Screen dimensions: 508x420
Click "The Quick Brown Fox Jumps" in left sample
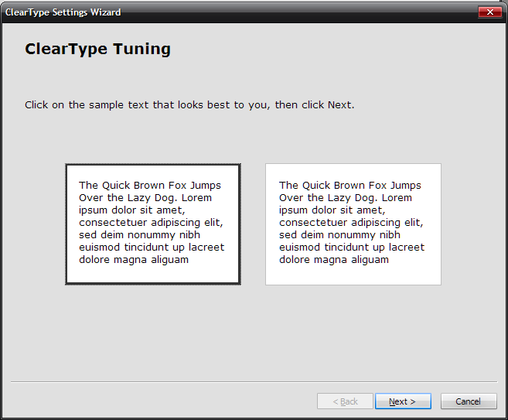[150, 186]
